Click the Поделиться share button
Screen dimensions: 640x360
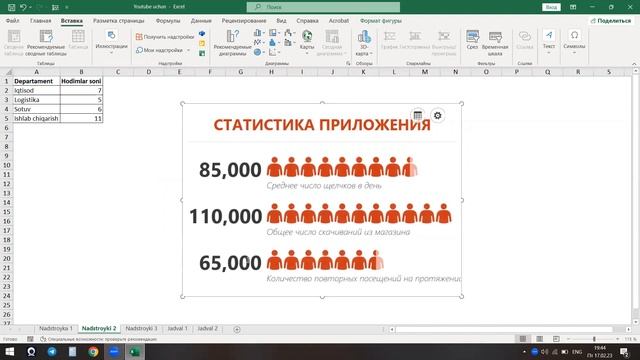pyautogui.click(x=611, y=20)
